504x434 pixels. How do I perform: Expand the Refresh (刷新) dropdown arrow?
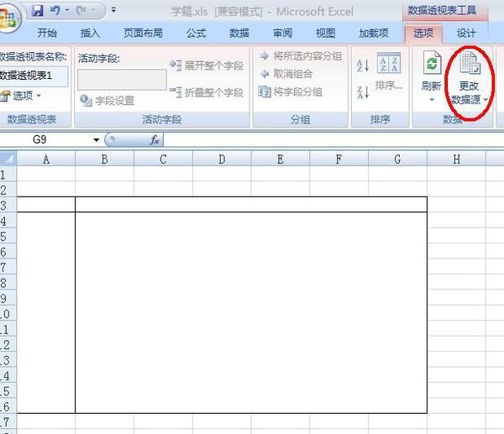[432, 100]
